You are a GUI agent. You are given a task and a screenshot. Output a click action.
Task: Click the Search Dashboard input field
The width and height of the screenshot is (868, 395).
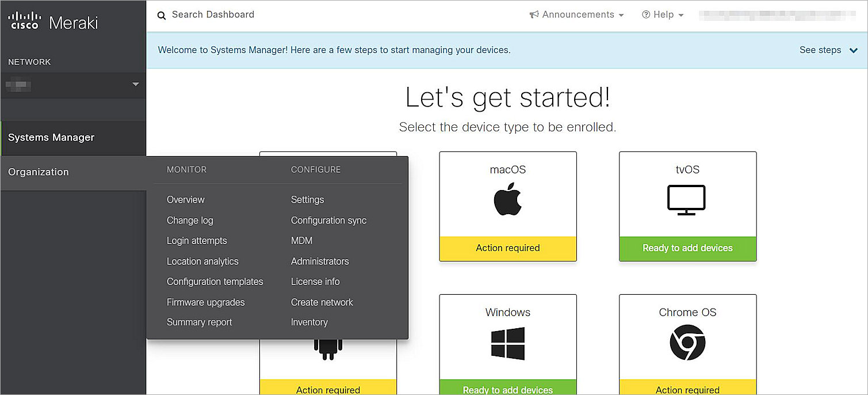(213, 15)
